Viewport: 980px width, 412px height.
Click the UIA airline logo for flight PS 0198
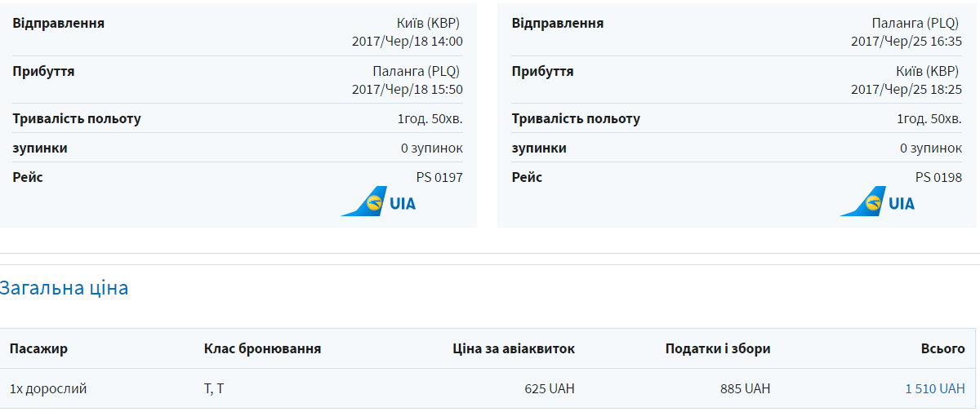[878, 202]
